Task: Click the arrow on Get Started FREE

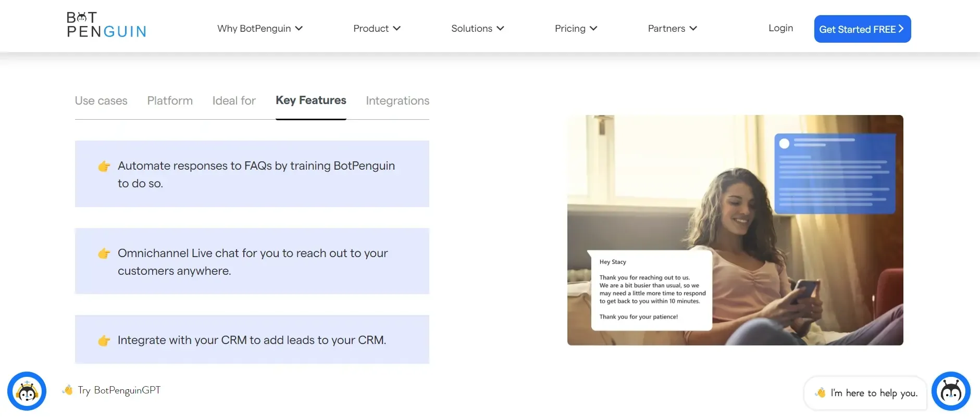Action: pyautogui.click(x=901, y=29)
